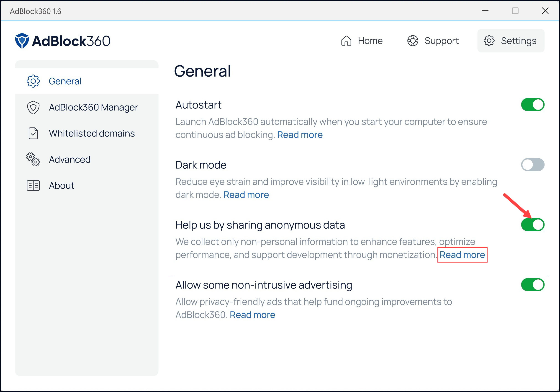Open Read more link under Dark mode
Viewport: 560px width, 392px height.
(x=246, y=195)
